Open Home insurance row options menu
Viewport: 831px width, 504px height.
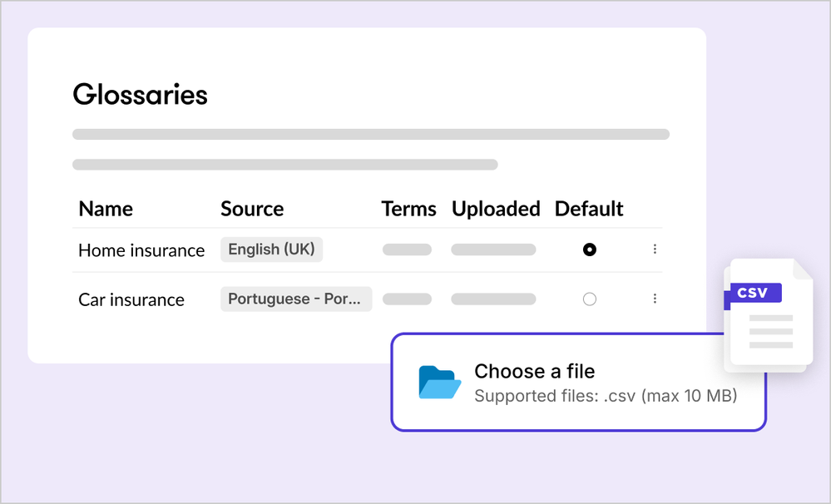(x=655, y=250)
